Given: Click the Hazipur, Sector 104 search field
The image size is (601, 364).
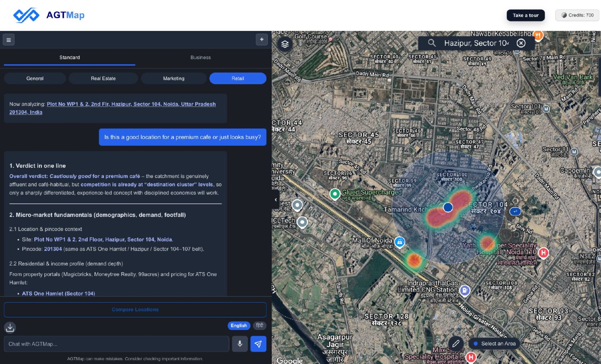Looking at the screenshot, I should (x=476, y=43).
